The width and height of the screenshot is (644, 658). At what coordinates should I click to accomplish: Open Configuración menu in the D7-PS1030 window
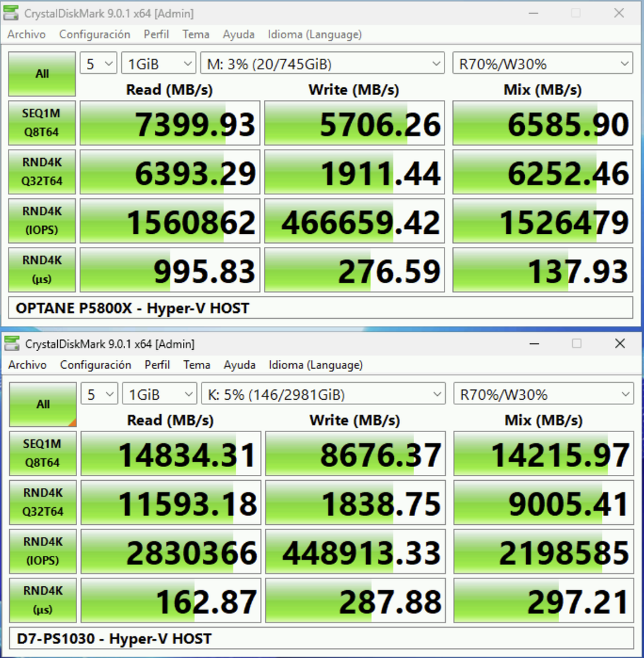point(95,365)
